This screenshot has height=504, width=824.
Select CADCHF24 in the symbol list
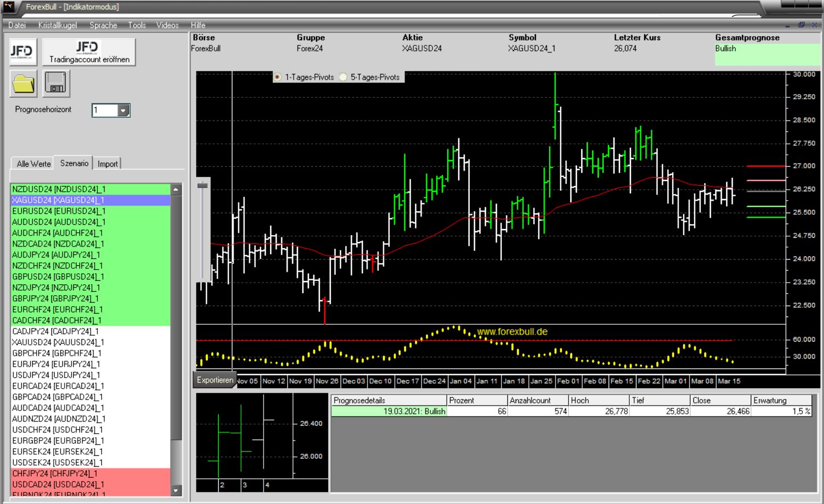(x=91, y=320)
